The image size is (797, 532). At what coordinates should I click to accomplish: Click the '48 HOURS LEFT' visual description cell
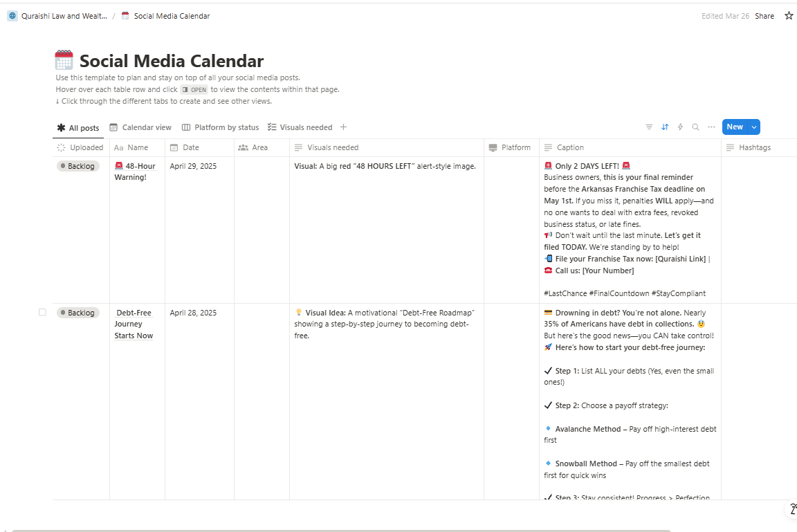[386, 230]
